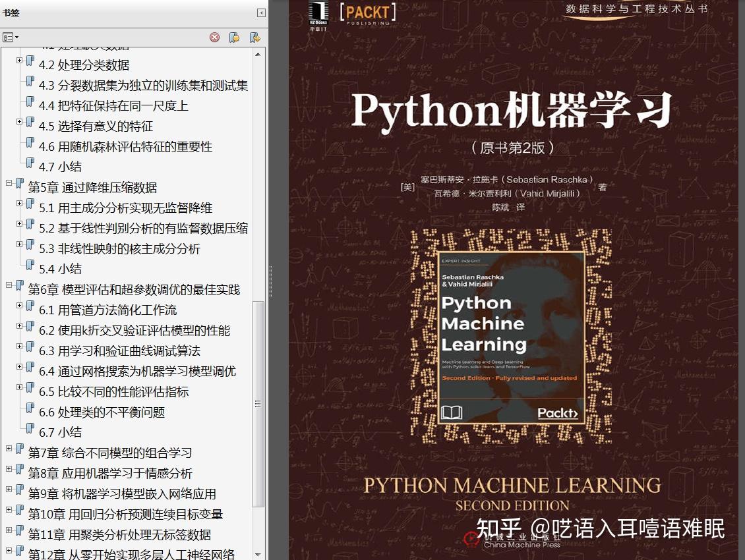Screen dimensions: 745x560
Task: Go to bookmark 第11章 用聚类分析处理无标签数据
Action: (120, 535)
